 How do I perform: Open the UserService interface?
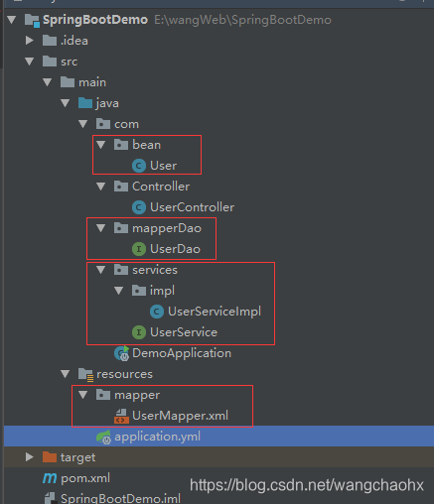[x=184, y=332]
